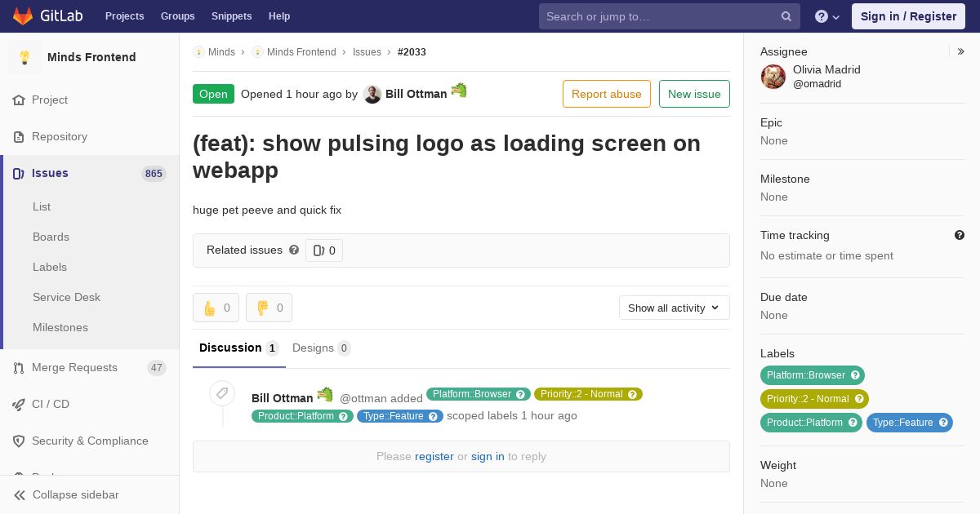Open Service Desk in the sidebar
980x514 pixels.
66,298
